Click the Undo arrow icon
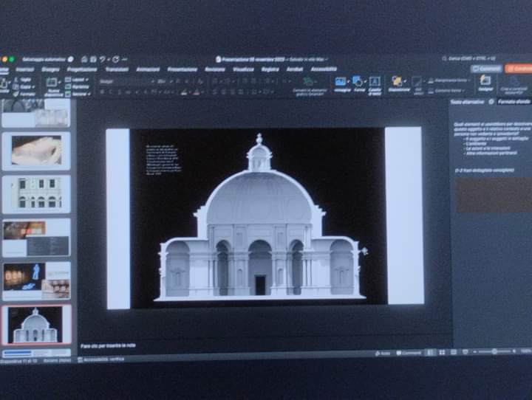The height and width of the screenshot is (400, 532). 102,59
